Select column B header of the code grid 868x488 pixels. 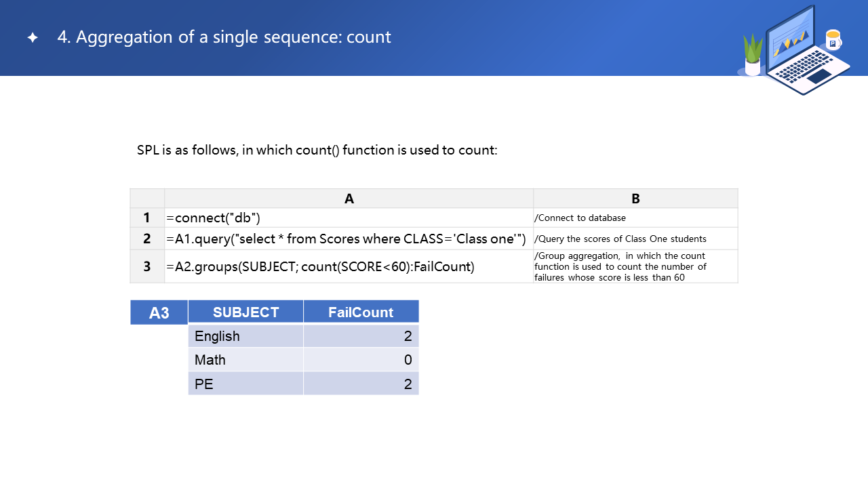pyautogui.click(x=635, y=199)
